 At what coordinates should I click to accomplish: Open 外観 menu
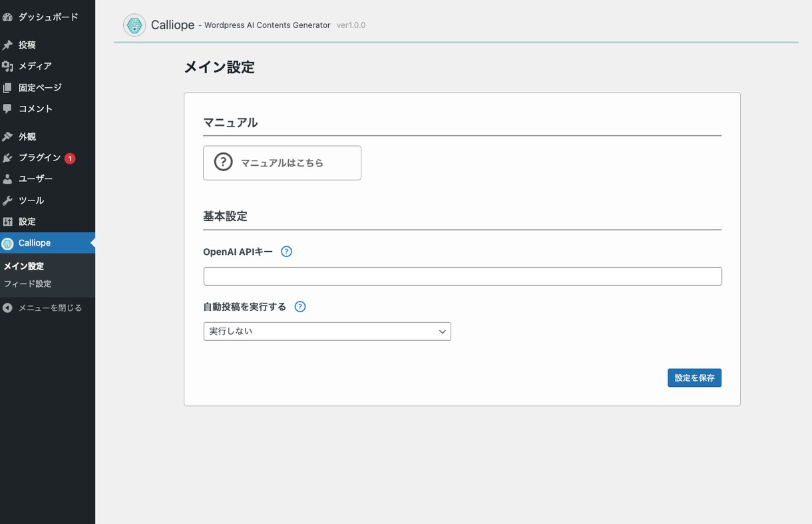(47, 136)
